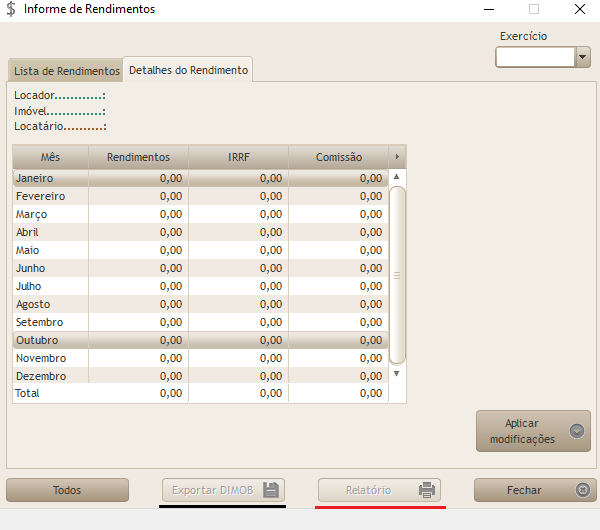Viewport: 600px width, 530px height.
Task: Select the Detalhes do Rendimento tab
Action: coord(188,71)
